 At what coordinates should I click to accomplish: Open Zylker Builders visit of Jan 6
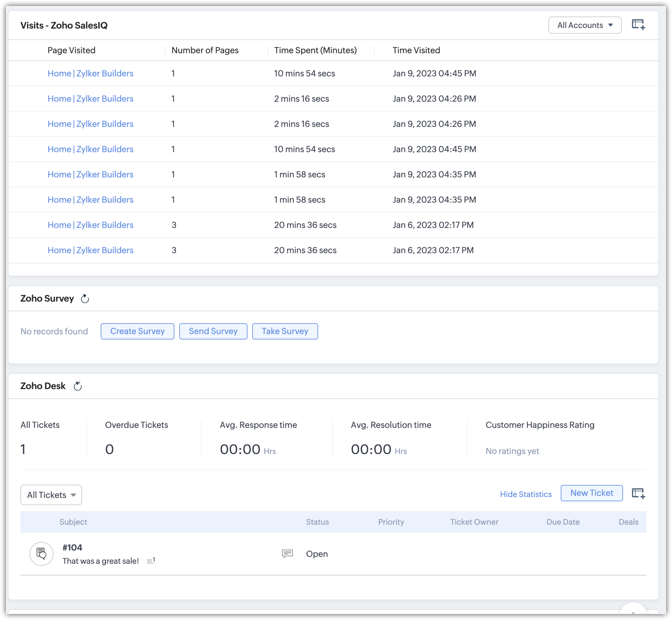tap(90, 225)
